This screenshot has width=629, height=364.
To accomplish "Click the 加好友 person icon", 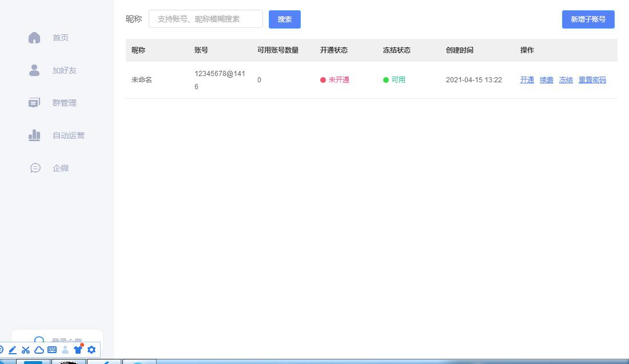I will coord(34,70).
